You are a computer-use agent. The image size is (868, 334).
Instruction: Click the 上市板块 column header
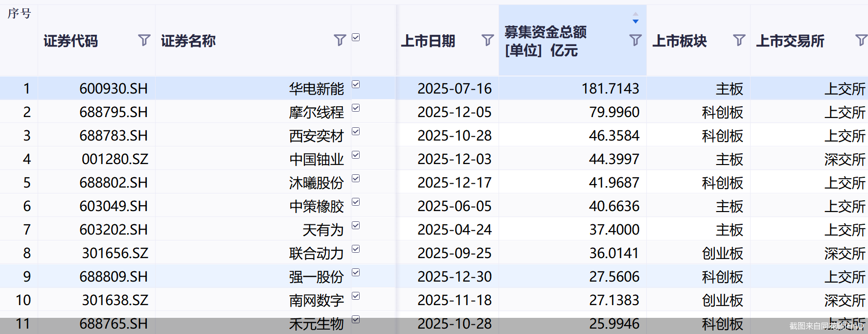679,41
